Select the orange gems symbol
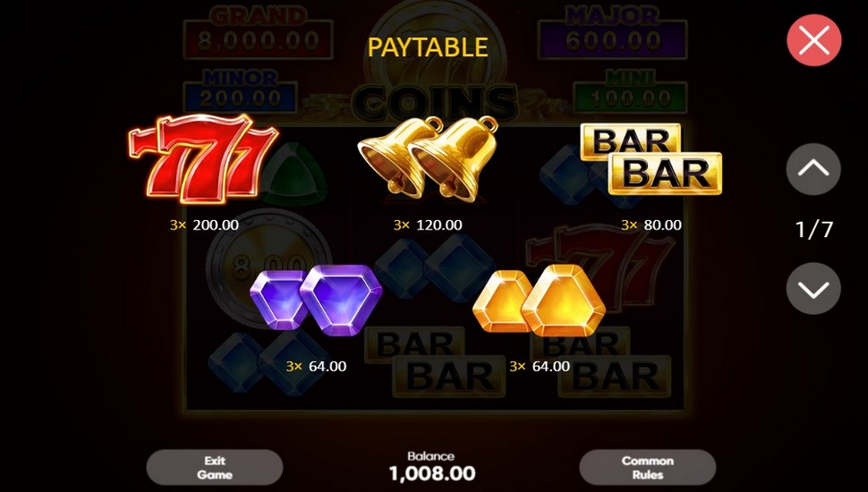The height and width of the screenshot is (492, 868). (540, 300)
